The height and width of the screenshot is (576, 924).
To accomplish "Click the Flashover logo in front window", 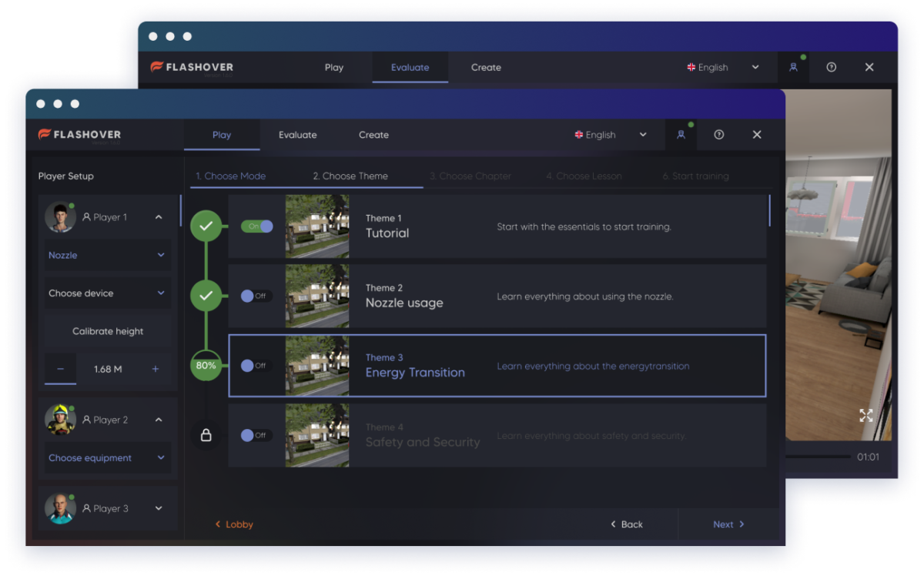I will point(79,135).
